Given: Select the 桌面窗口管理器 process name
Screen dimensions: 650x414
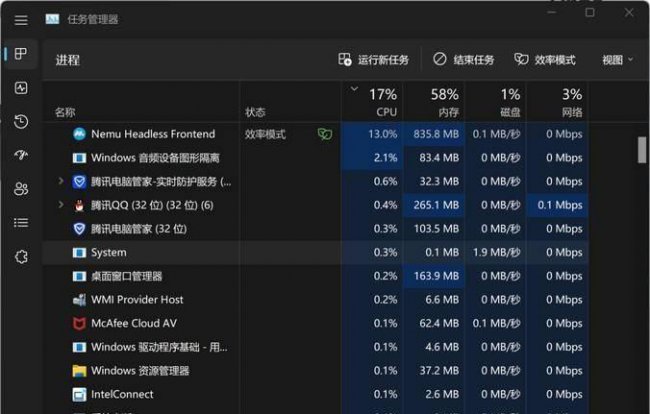Looking at the screenshot, I should (x=126, y=276).
